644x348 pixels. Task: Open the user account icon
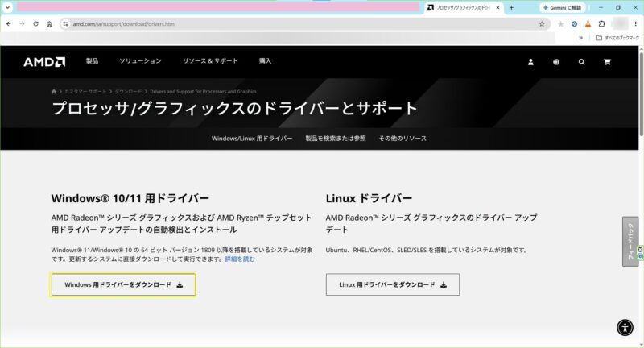(x=530, y=62)
